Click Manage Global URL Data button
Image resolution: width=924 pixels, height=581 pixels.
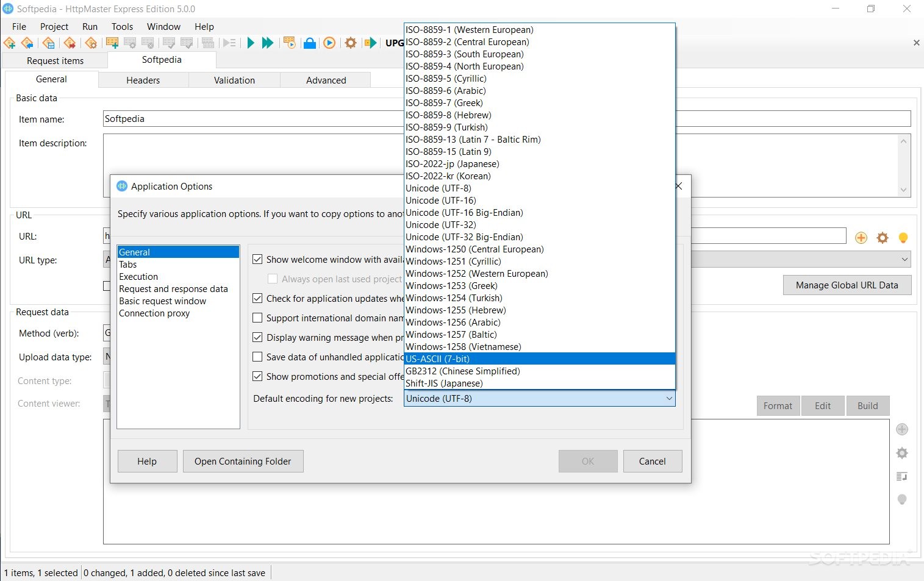[x=847, y=285]
